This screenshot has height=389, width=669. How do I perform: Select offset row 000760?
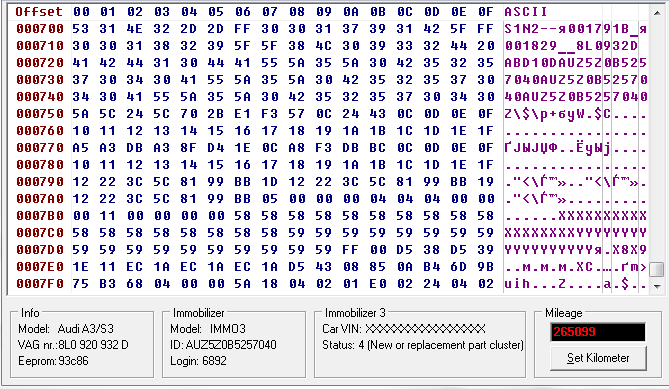pyautogui.click(x=40, y=131)
